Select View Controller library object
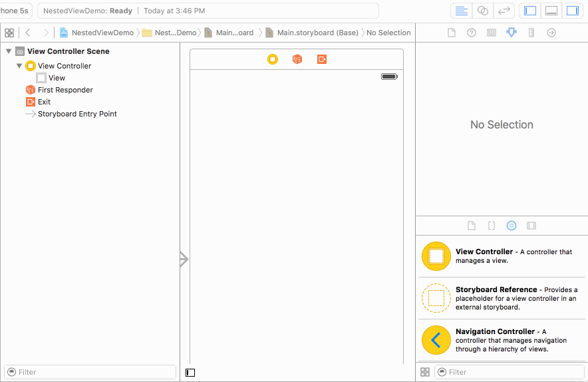This screenshot has height=382, width=588. click(502, 256)
